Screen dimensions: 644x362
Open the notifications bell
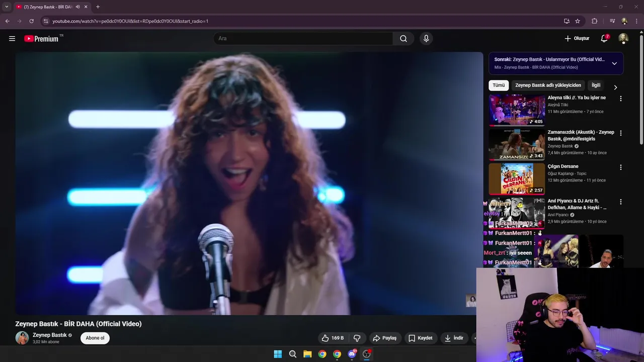point(604,38)
